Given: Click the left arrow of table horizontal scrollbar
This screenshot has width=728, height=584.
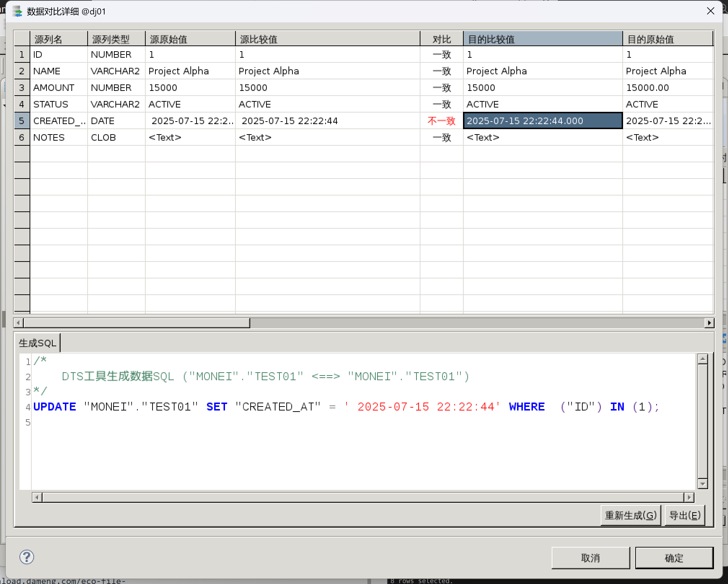Looking at the screenshot, I should pos(18,323).
